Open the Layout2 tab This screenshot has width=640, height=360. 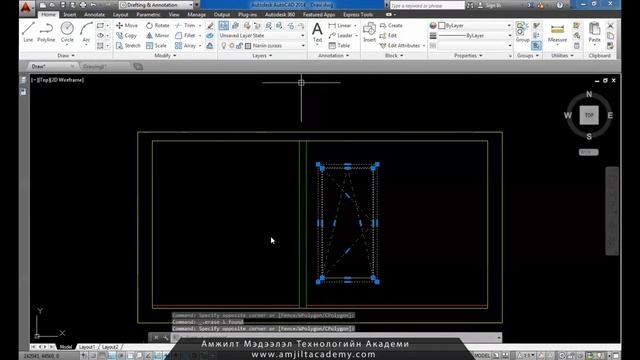[110, 347]
